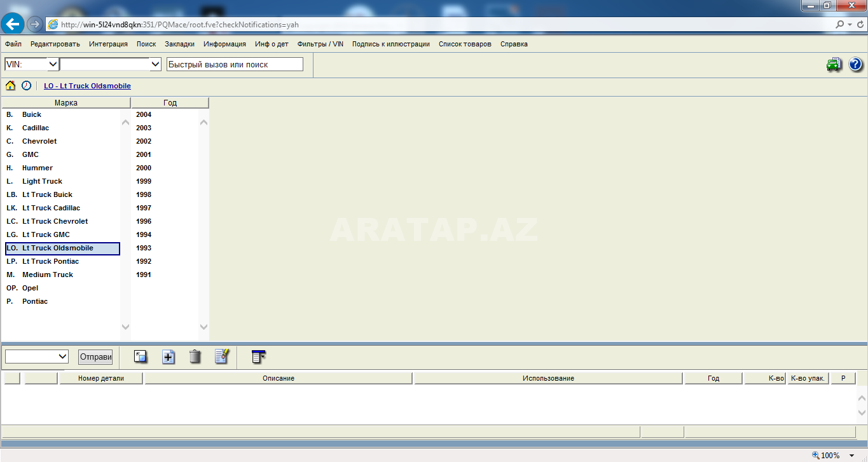Select the Lt Truck Buick make
868x462 pixels.
62,194
